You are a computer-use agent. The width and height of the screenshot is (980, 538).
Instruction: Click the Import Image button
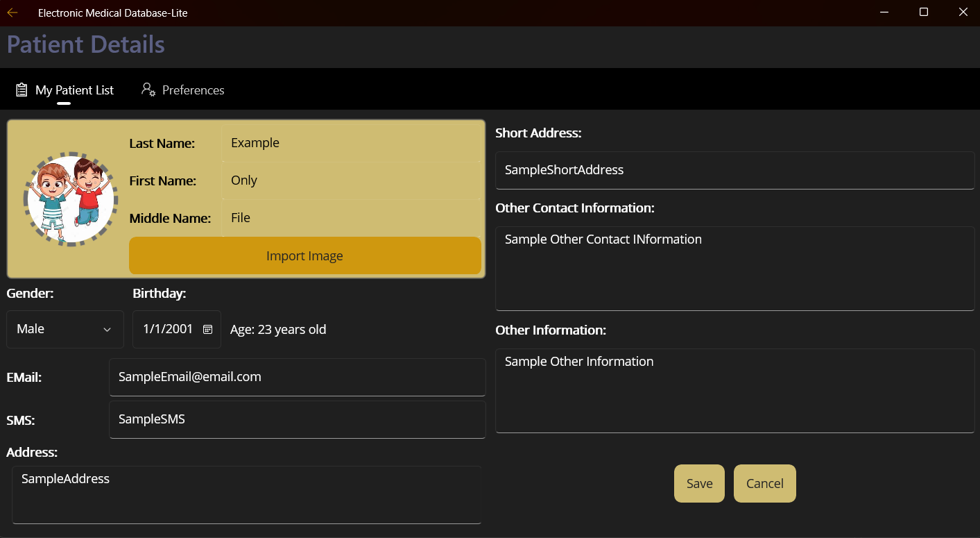(305, 255)
